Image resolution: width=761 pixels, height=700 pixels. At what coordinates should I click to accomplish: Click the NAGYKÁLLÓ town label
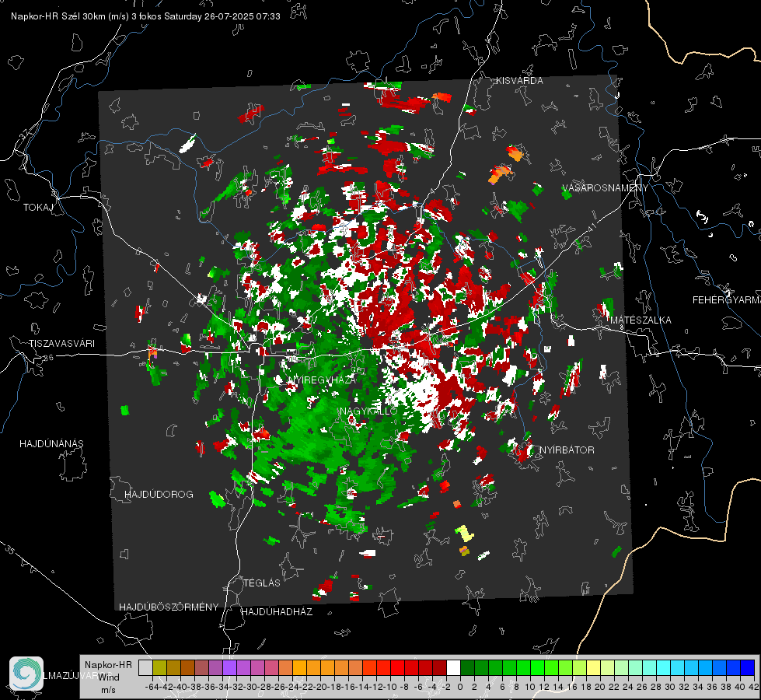368,411
